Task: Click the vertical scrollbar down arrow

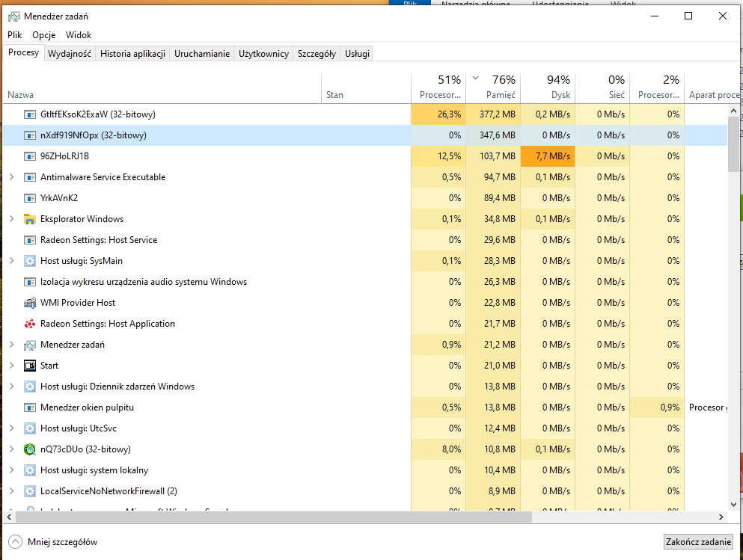Action: (x=733, y=505)
